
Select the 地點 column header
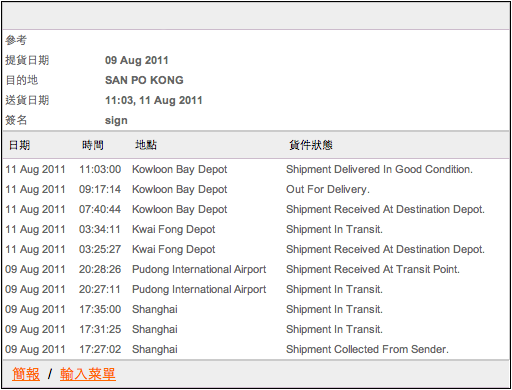(x=146, y=145)
